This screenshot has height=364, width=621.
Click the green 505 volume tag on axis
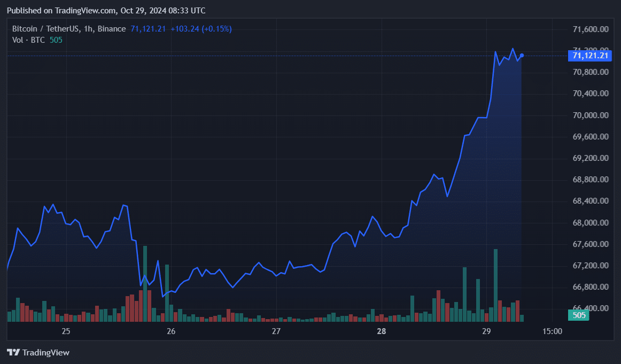(578, 315)
